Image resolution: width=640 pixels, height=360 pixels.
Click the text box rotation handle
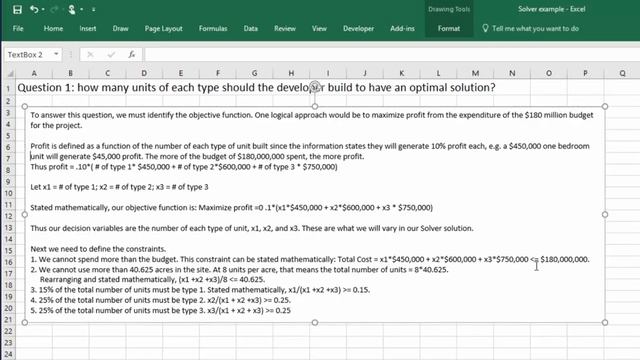pos(315,86)
